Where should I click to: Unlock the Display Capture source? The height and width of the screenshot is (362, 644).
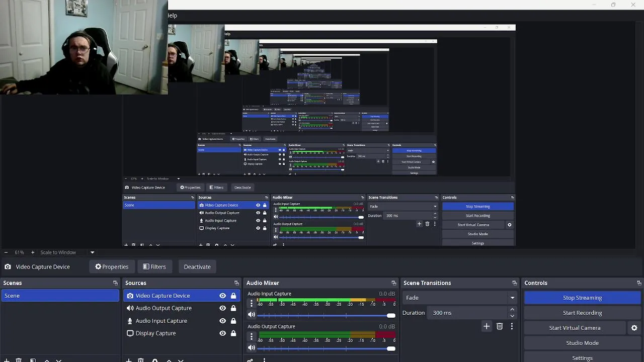tap(233, 333)
